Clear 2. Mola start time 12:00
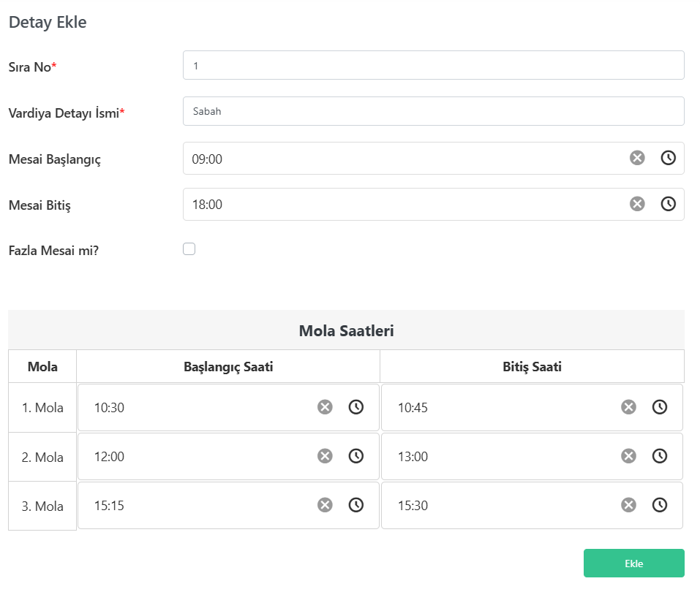Image resolution: width=700 pixels, height=592 pixels. click(325, 456)
